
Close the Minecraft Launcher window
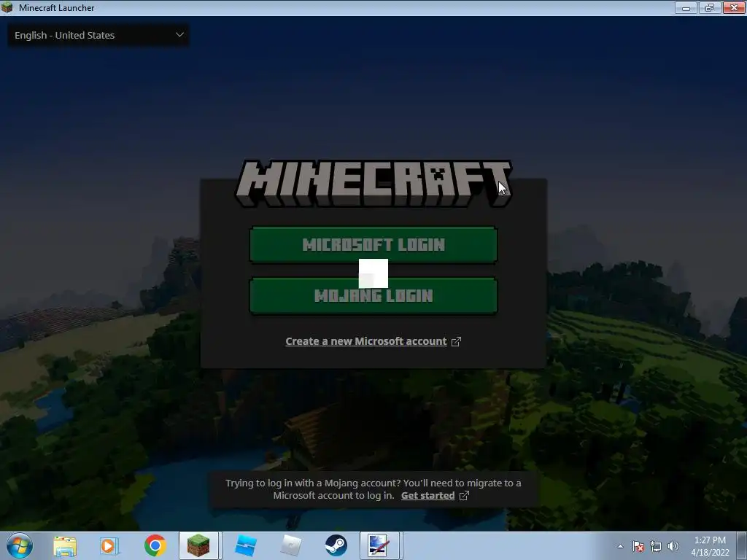pyautogui.click(x=734, y=7)
